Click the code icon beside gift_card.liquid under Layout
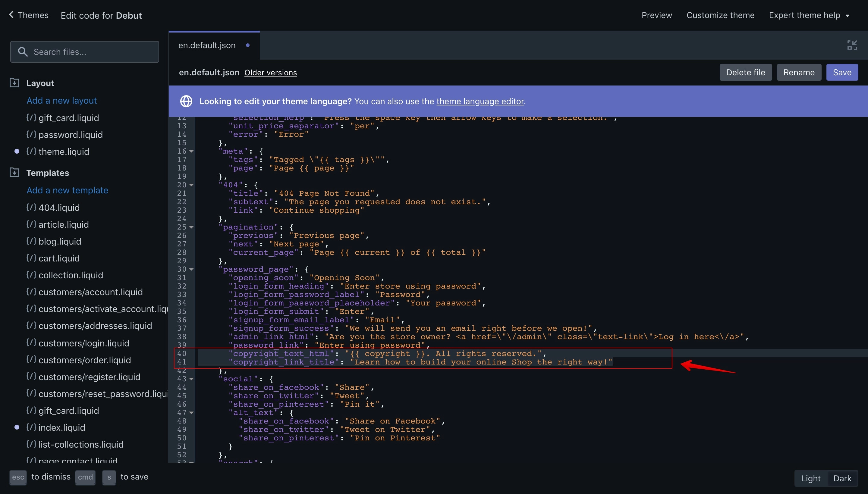The height and width of the screenshot is (494, 868). [31, 117]
